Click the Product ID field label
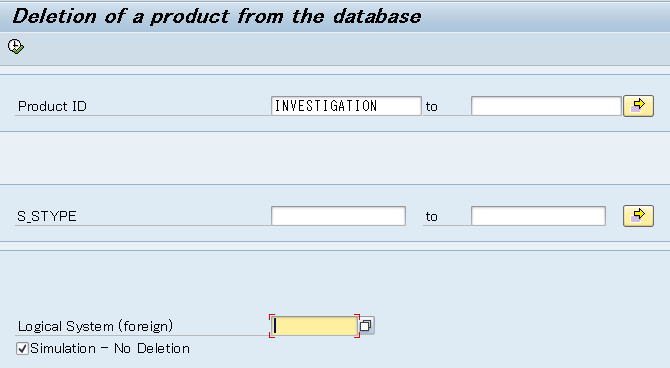Viewport: 670px width, 368px height. (52, 106)
